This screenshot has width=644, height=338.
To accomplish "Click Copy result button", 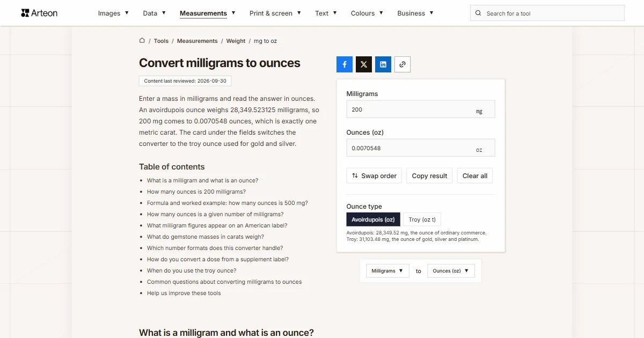I will pyautogui.click(x=429, y=176).
